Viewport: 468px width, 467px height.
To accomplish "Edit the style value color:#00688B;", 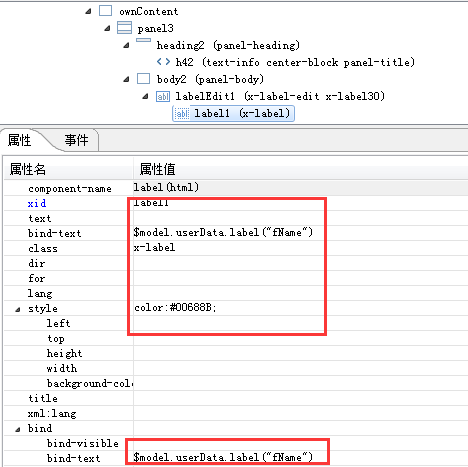I will coord(301,308).
